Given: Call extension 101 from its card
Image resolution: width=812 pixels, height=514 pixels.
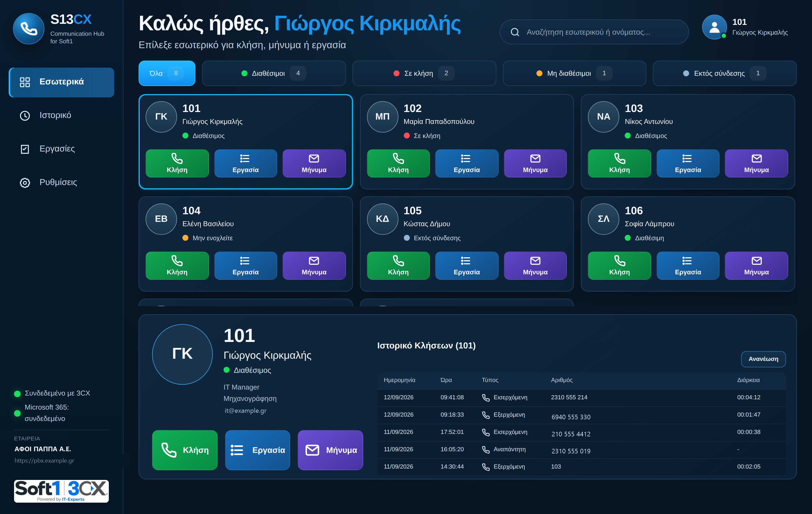Looking at the screenshot, I should point(177,163).
